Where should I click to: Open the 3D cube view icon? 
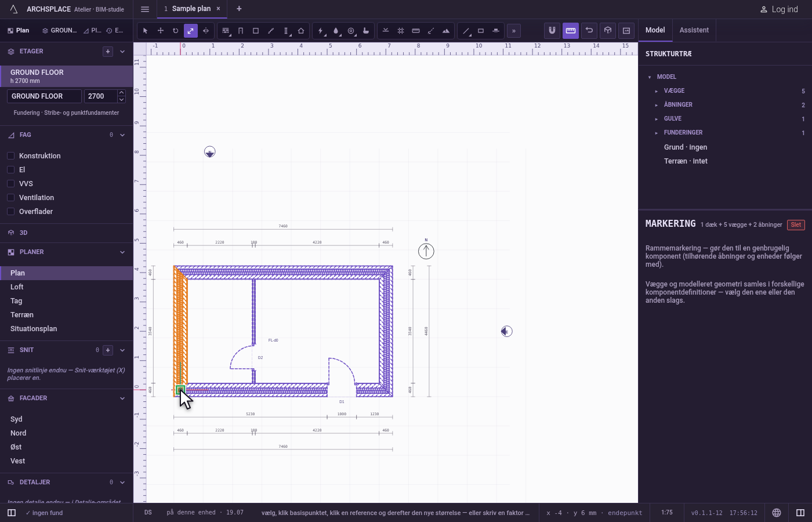[x=608, y=30]
